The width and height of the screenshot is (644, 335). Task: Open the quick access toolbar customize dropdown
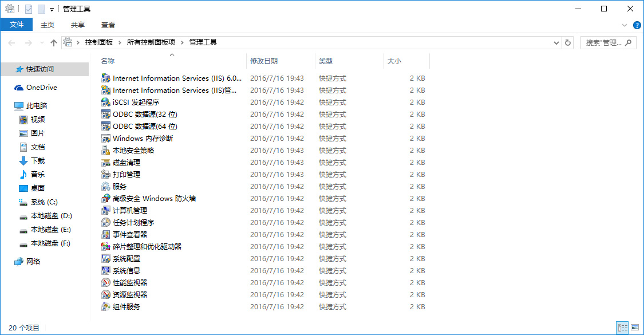[51, 9]
